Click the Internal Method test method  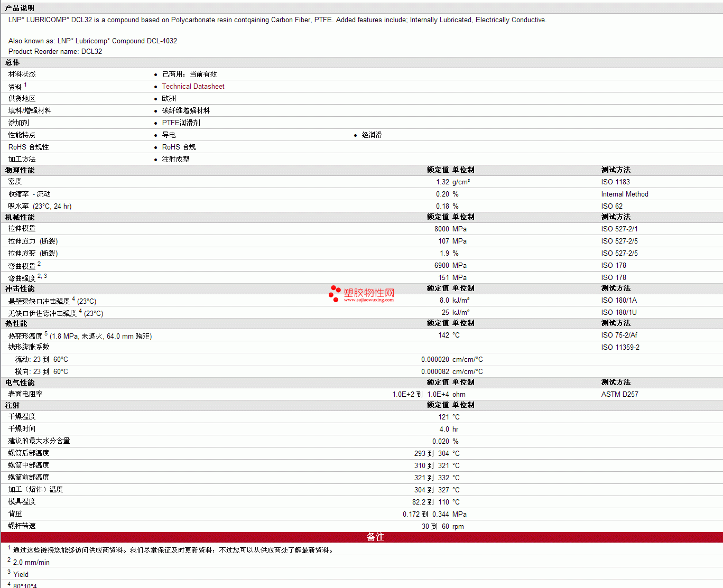(x=625, y=194)
